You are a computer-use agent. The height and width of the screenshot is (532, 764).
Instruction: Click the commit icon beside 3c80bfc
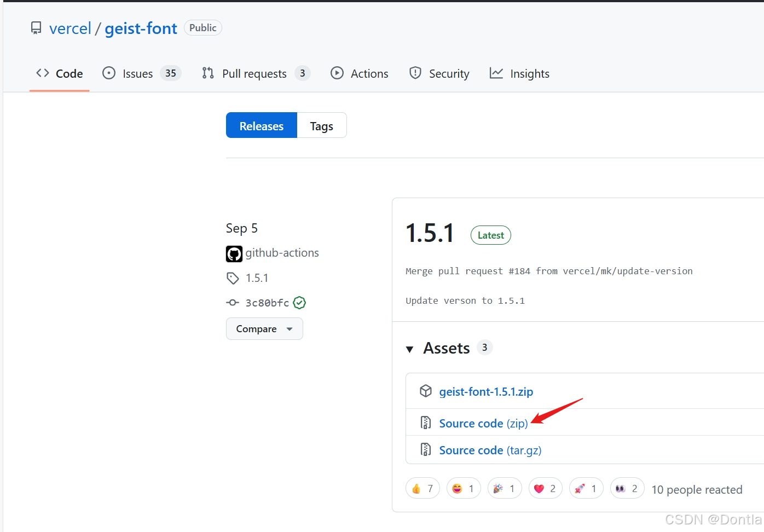click(233, 303)
